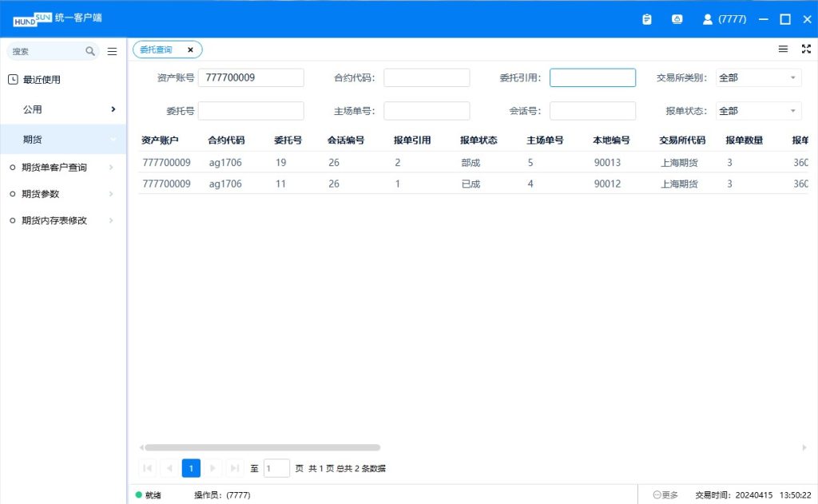Collapse the 期货 menu section
Viewport: 818px width, 504px height.
click(64, 140)
